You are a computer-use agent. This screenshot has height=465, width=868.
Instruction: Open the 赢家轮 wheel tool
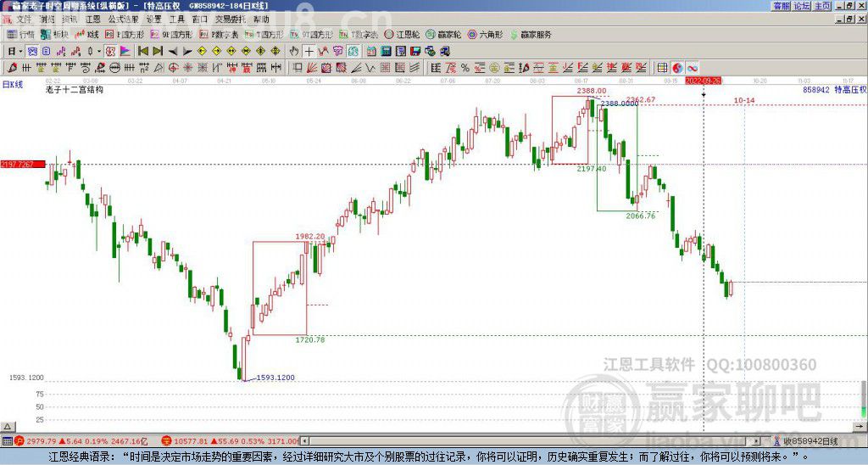(443, 34)
